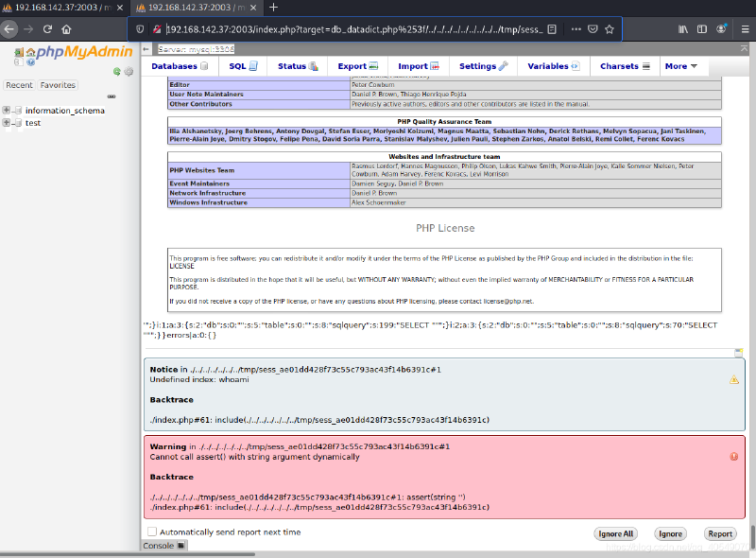The height and width of the screenshot is (558, 756).
Task: Open the phpMyAdmin documentation icon under the logo
Action: coord(18,61)
